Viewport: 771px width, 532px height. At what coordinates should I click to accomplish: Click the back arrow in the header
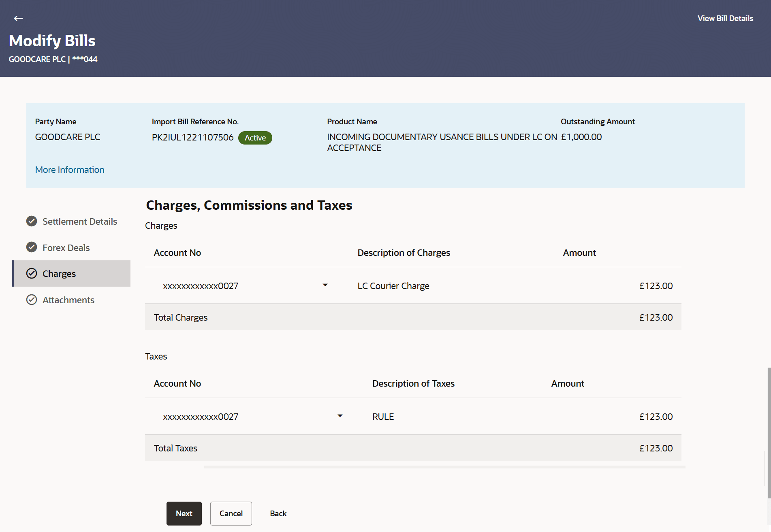(18, 18)
